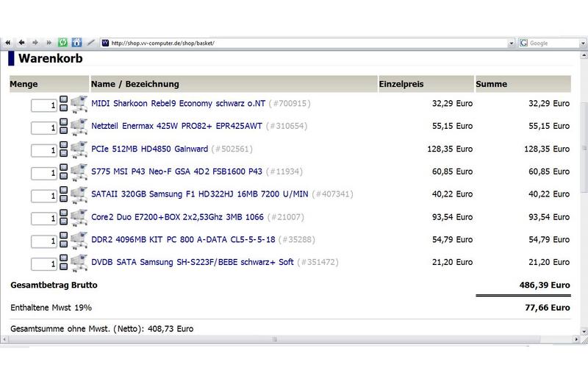This screenshot has height=368, width=588.
Task: Click quantity field for Core2 Duo E7200
Action: (44, 219)
